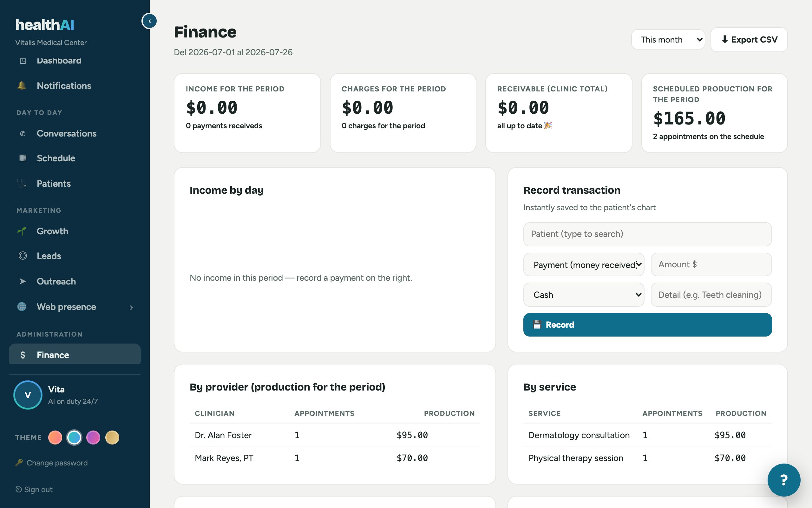This screenshot has height=508, width=812.
Task: Open the This month period dropdown
Action: 668,40
